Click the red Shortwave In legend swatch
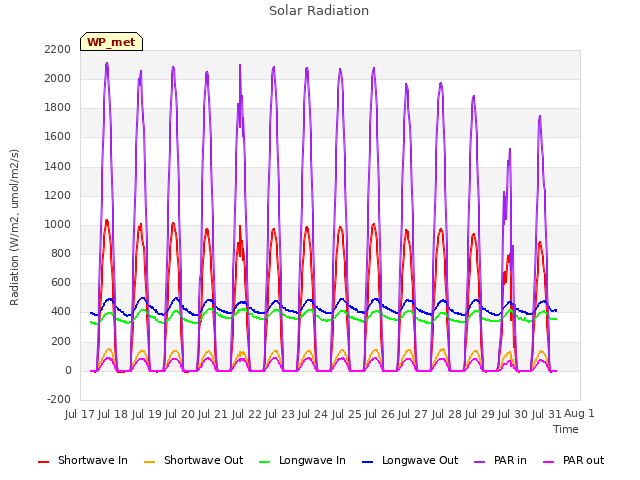Image resolution: width=640 pixels, height=480 pixels. coord(43,462)
